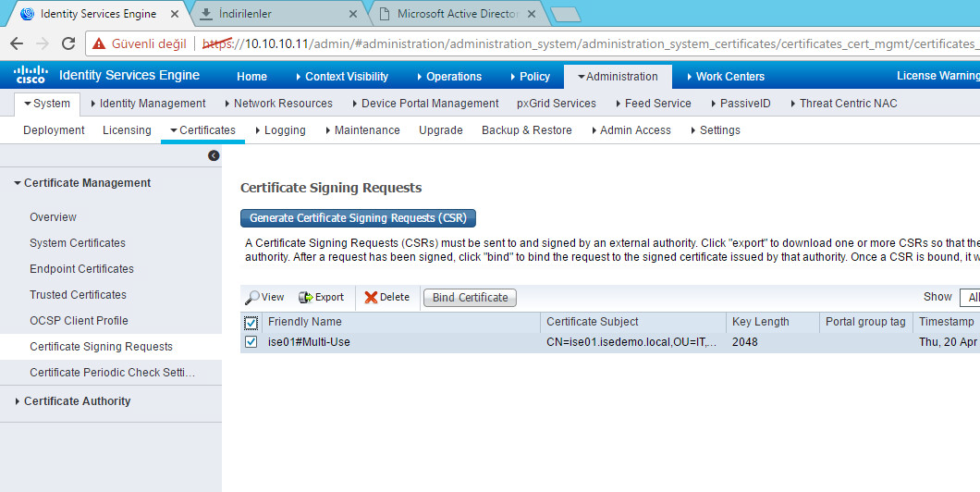Select the System submenu
This screenshot has height=492, width=980.
coord(47,104)
